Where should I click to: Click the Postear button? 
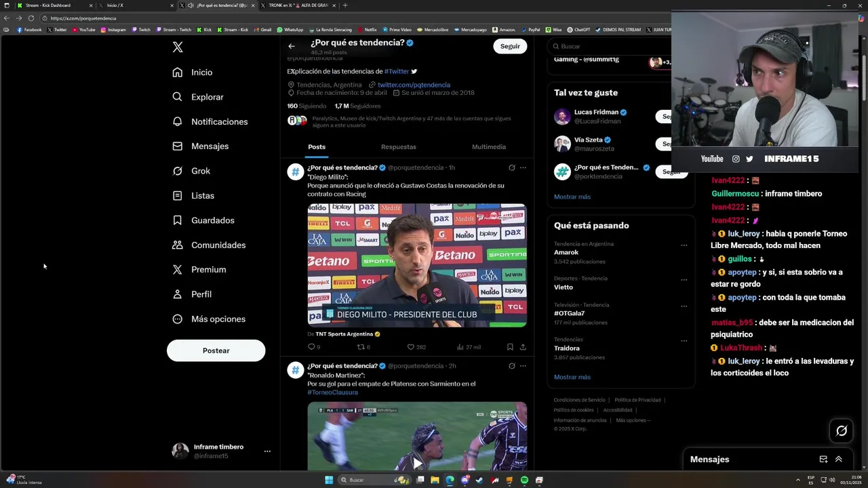216,350
